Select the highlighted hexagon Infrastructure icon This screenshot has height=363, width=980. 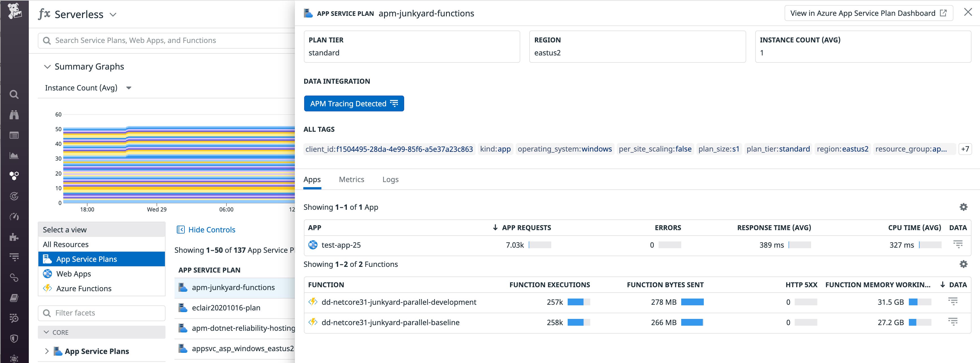14,176
